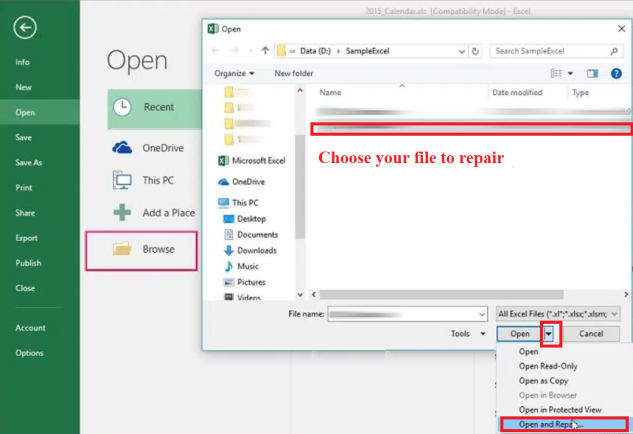Click the up-one-level arrow in dialog
The width and height of the screenshot is (633, 434).
point(265,51)
